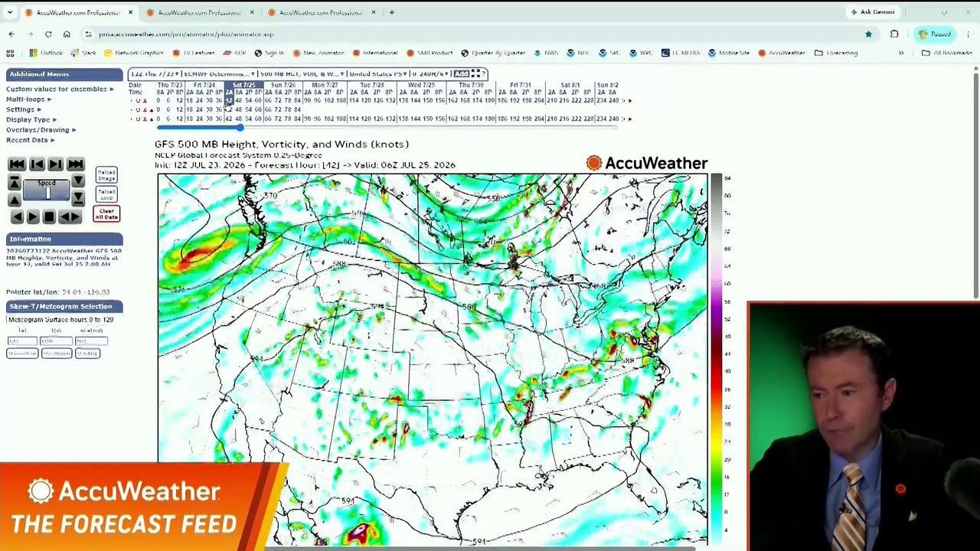The height and width of the screenshot is (551, 980).
Task: Open the Chrome three-dot menu
Action: [x=968, y=34]
